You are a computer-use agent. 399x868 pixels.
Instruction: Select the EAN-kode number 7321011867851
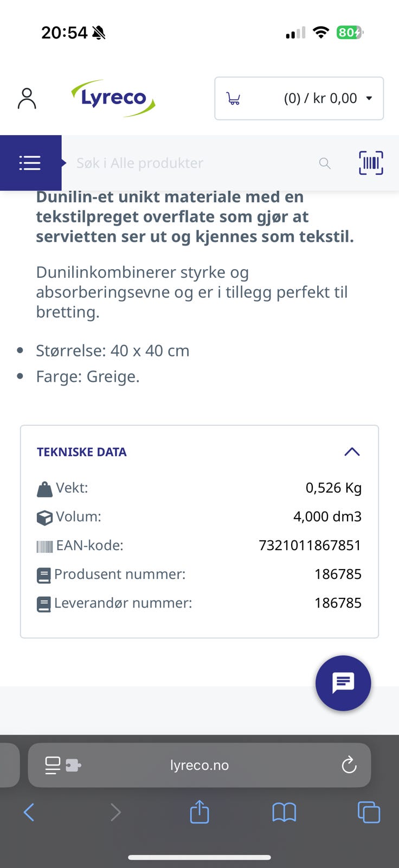[310, 545]
